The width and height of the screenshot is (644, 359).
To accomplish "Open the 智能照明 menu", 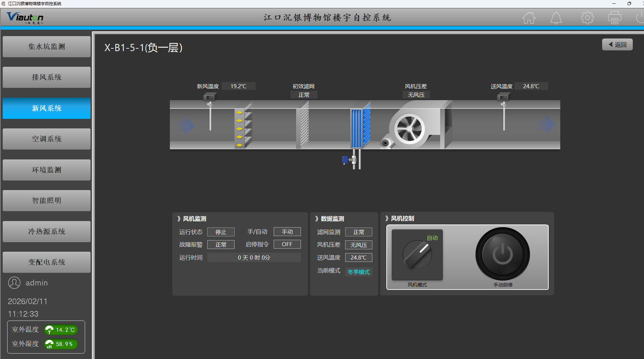I will [47, 201].
